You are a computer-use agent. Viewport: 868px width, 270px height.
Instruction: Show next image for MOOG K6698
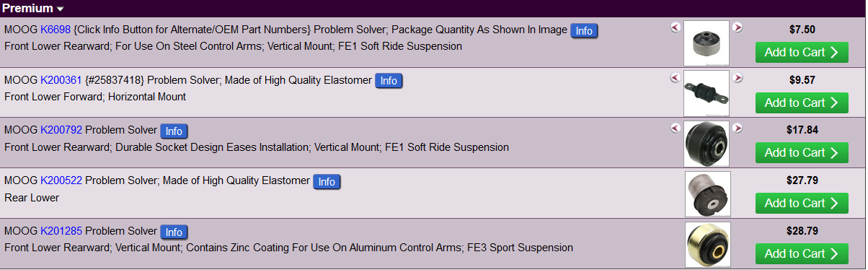[x=738, y=27]
